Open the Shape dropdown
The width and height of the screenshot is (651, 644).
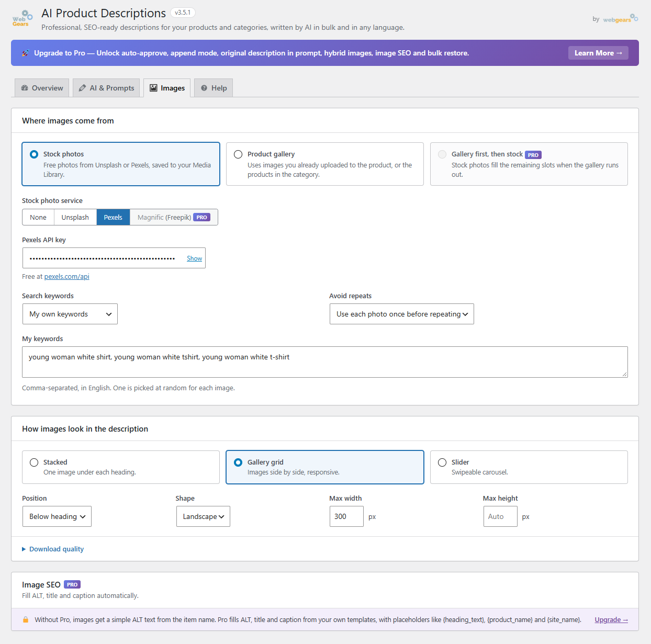point(203,516)
